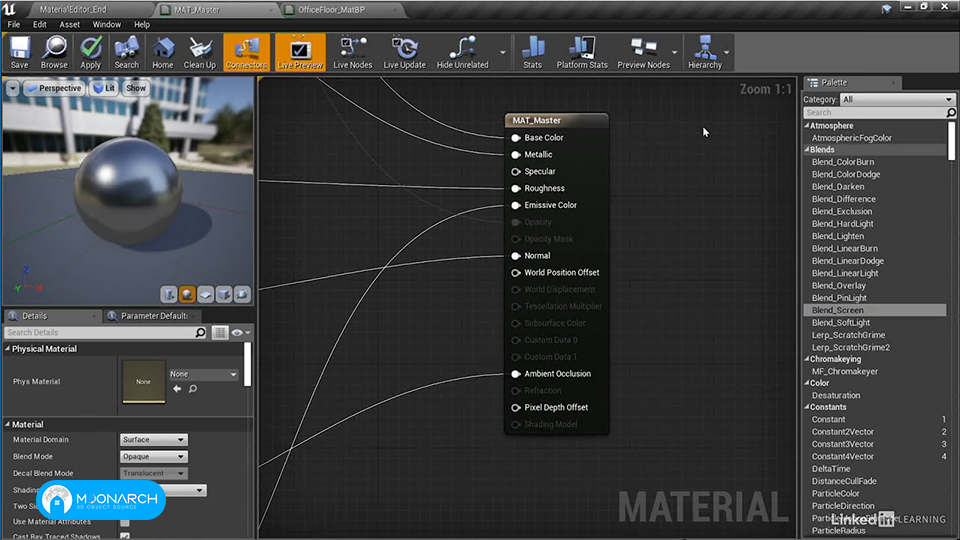Run the Clean Up toolbar tool
Viewport: 960px width, 540px height.
coord(200,52)
